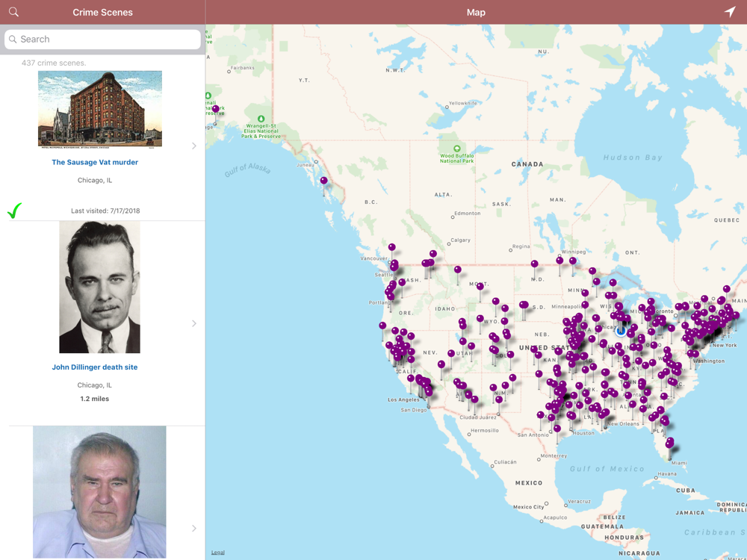Screen dimensions: 747x560
Task: Select the purple pin on the northern California coast
Action: (x=382, y=326)
